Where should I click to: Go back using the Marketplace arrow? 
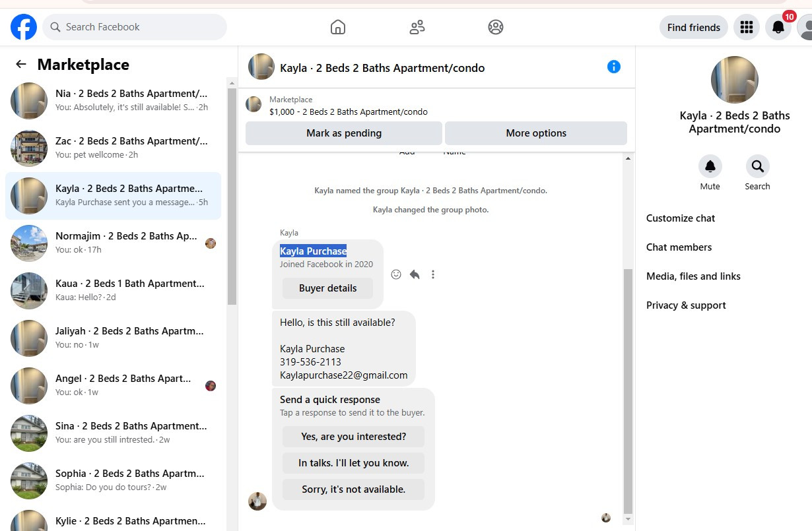[x=21, y=64]
